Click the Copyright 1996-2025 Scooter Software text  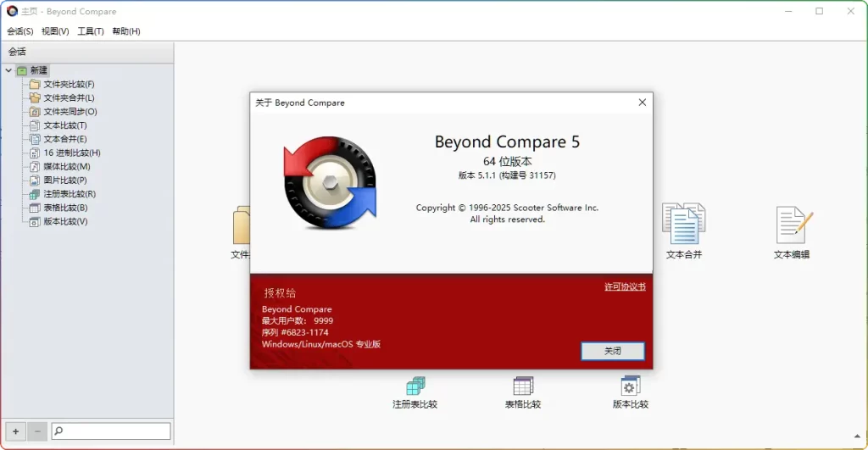(x=507, y=208)
